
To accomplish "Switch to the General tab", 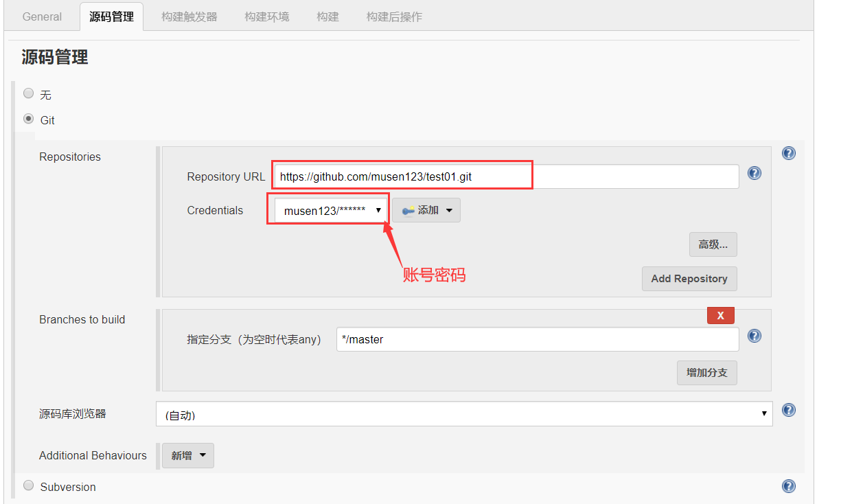I will pyautogui.click(x=42, y=16).
